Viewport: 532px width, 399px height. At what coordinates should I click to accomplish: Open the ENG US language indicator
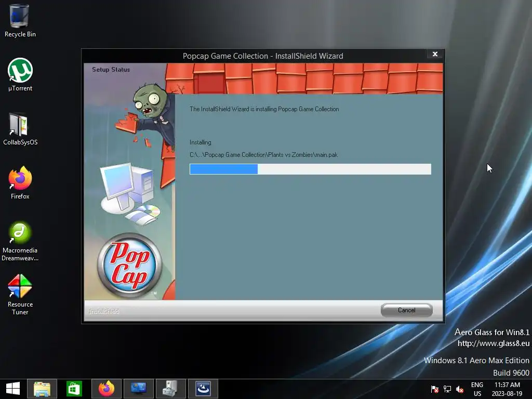[477, 389]
